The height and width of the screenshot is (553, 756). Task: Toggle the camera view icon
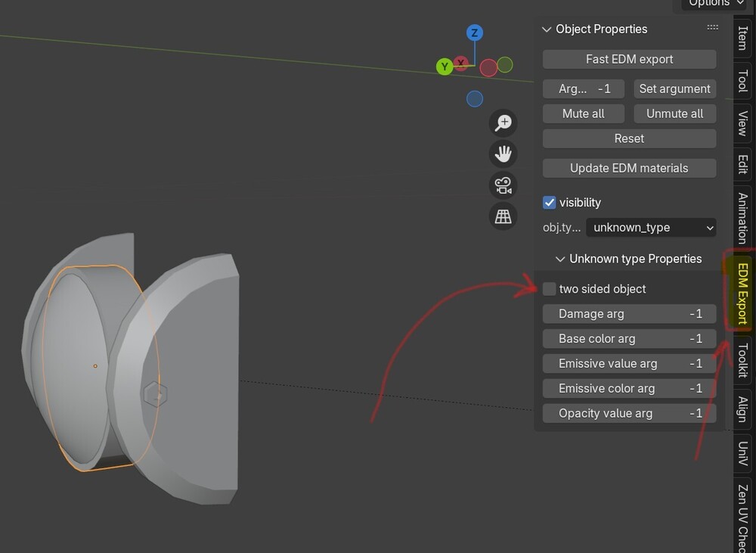pyautogui.click(x=503, y=185)
